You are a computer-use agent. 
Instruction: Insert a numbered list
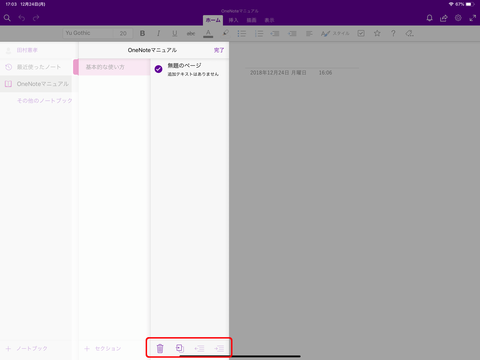(x=259, y=33)
